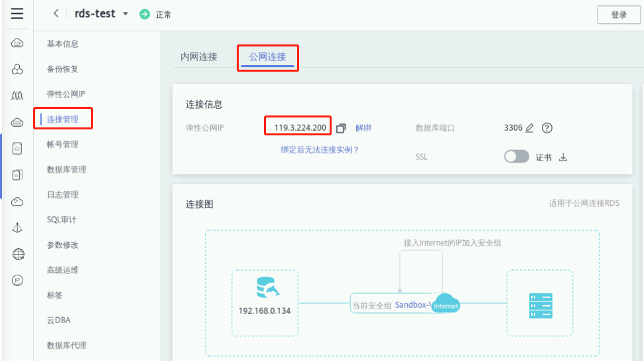Open the wave-shaped monitoring sidebar icon
This screenshot has height=361, width=644.
17,96
